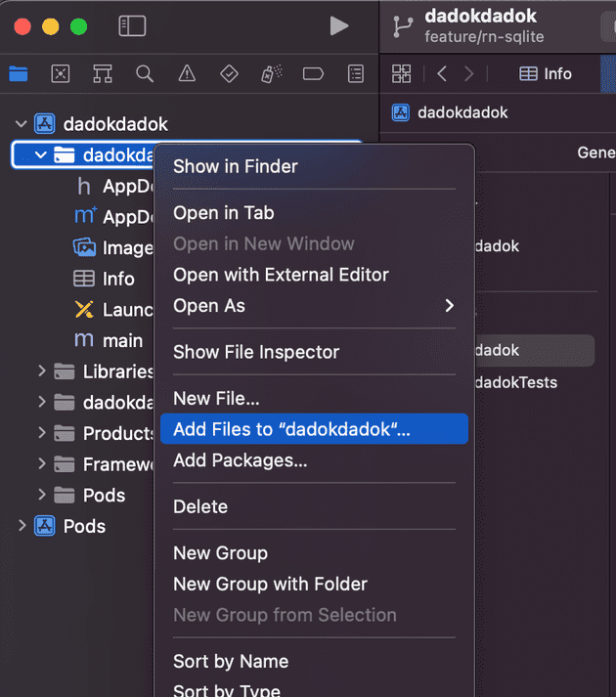Select Show in Finder menu item
The height and width of the screenshot is (697, 616).
236,166
